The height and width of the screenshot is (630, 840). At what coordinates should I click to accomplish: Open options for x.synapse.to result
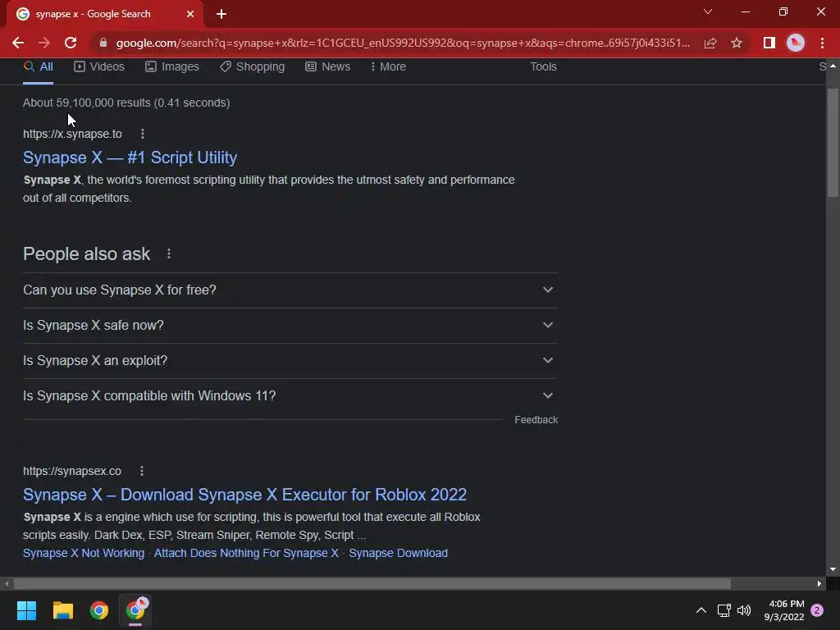(x=143, y=134)
